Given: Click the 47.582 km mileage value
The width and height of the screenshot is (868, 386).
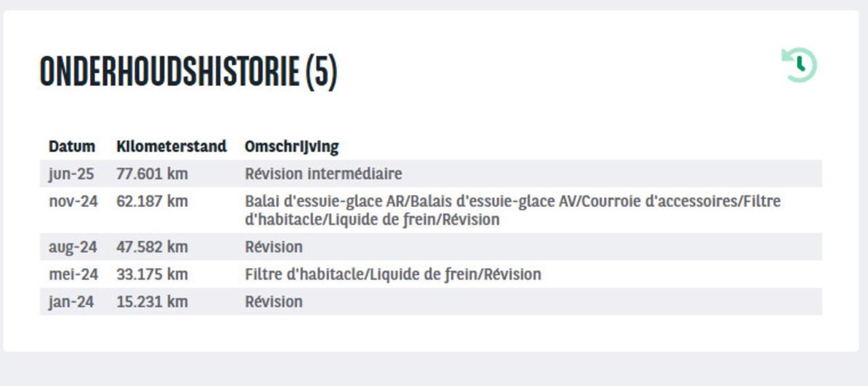Looking at the screenshot, I should pos(152,247).
